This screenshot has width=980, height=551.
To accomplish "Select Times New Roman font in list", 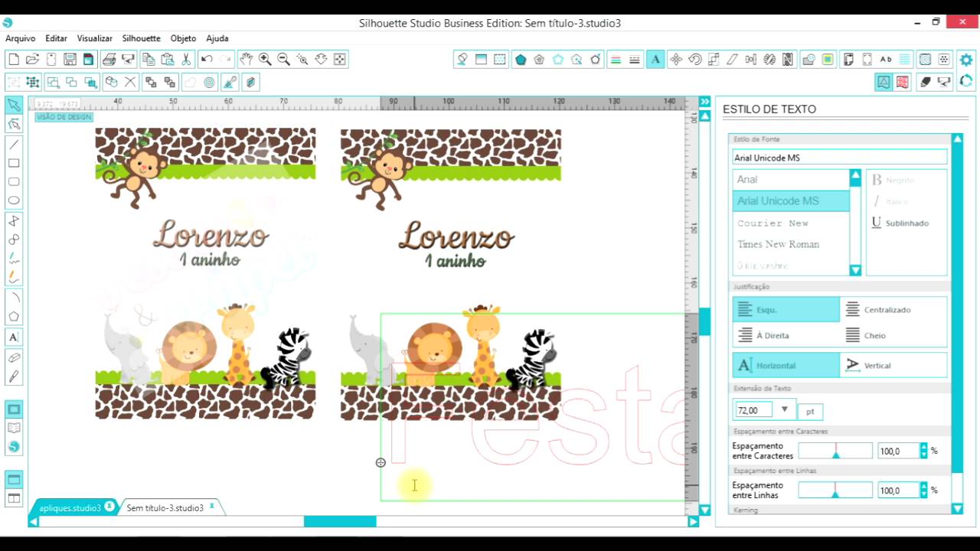I will coord(790,244).
